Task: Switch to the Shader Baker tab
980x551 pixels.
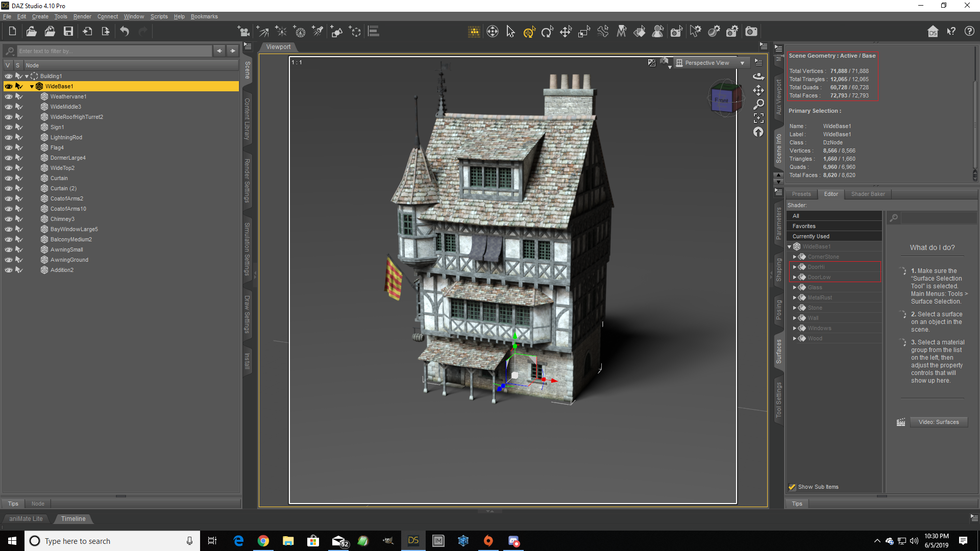Action: click(x=868, y=194)
